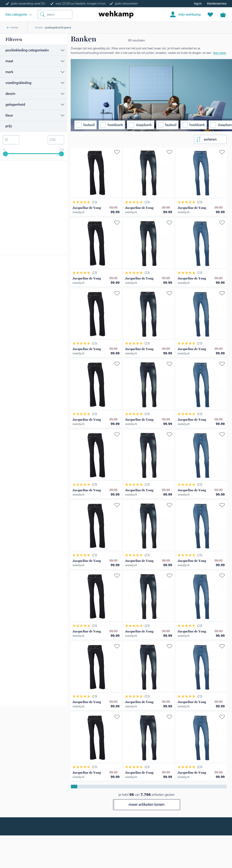232x868 pixels.
Task: Favorite the first blue jeans product
Action: [x=222, y=152]
